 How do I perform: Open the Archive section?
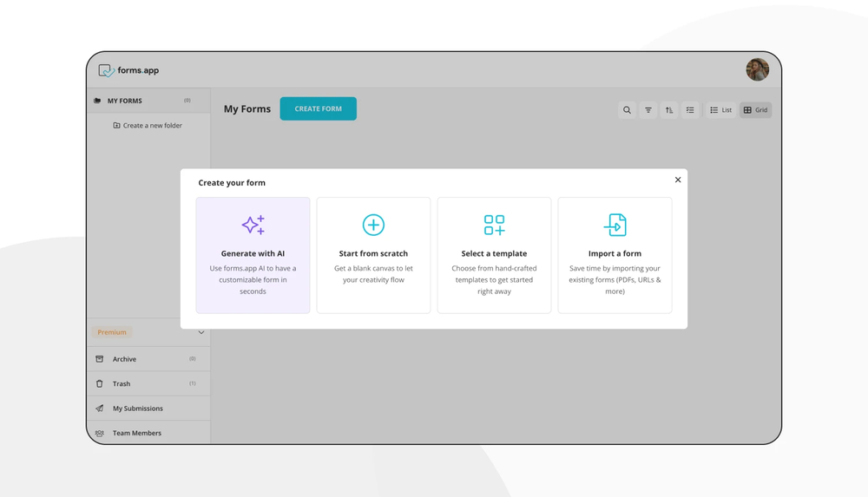(124, 359)
